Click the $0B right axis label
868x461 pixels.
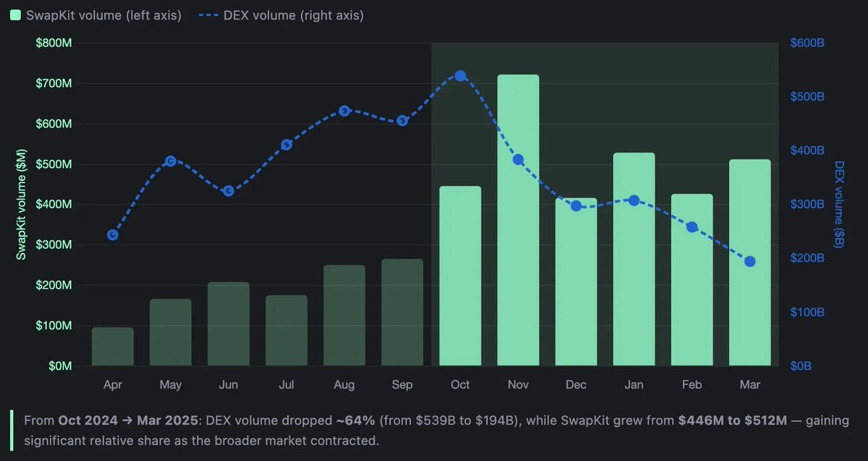click(x=801, y=367)
